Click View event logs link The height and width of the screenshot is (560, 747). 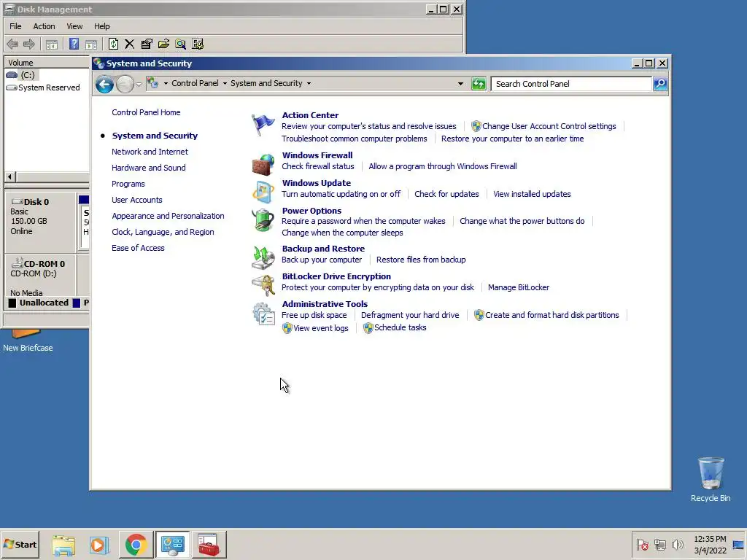click(321, 328)
